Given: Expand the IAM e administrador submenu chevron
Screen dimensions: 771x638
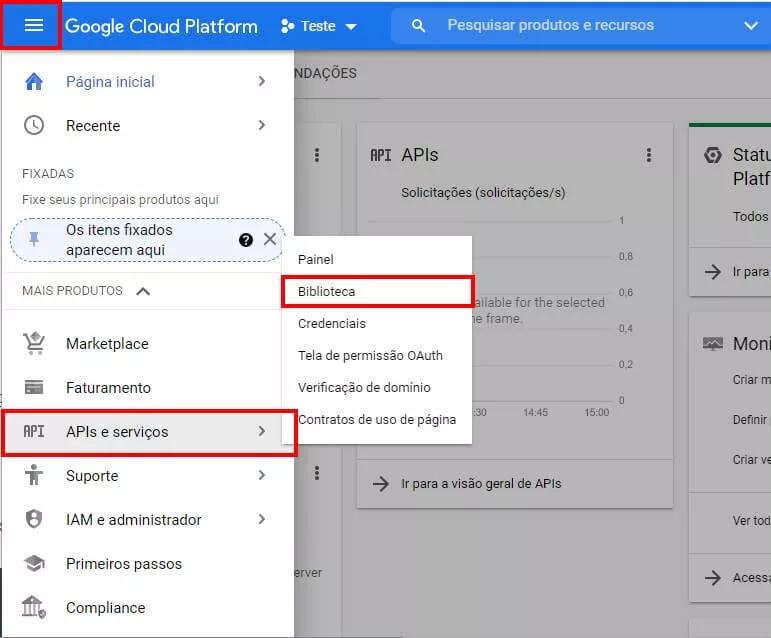Looking at the screenshot, I should point(262,519).
